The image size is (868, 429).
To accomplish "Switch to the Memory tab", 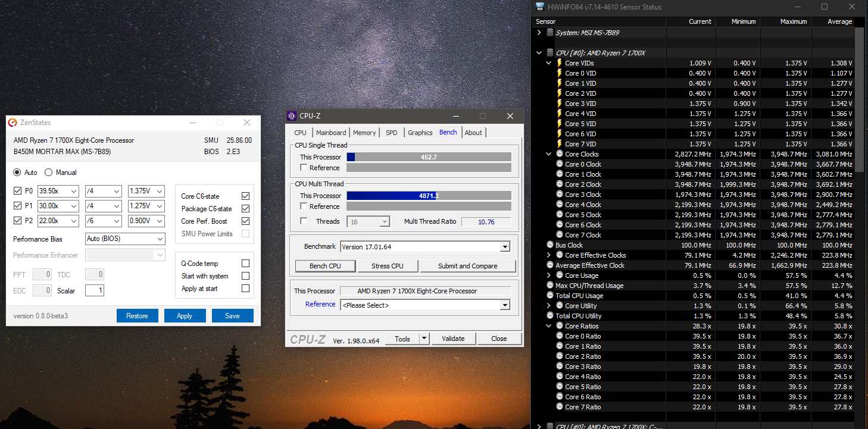I will (364, 133).
